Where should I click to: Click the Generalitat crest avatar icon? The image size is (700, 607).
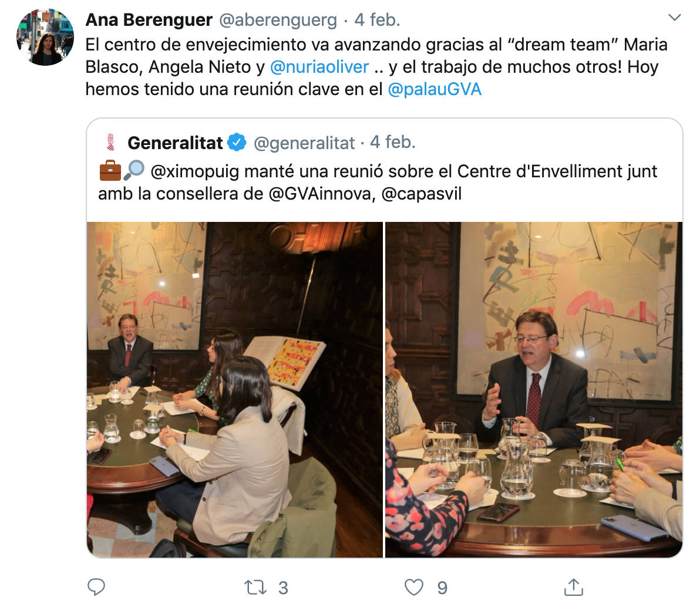111,143
